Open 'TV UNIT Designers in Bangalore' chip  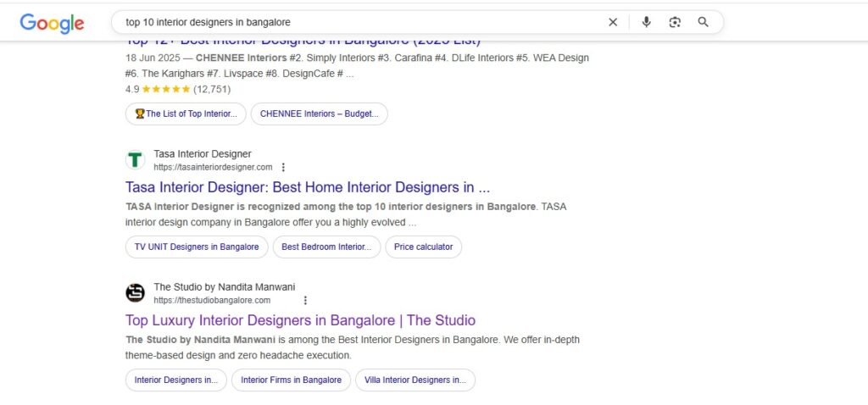click(x=197, y=247)
